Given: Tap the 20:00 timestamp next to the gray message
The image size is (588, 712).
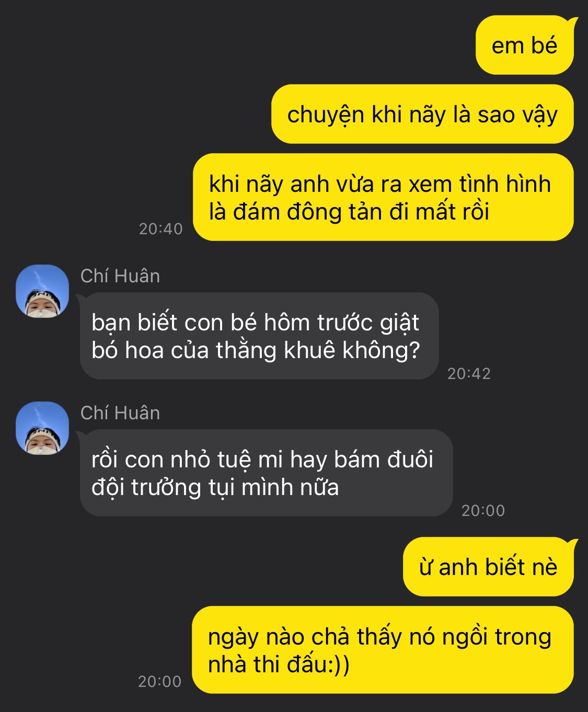Looking at the screenshot, I should click(x=483, y=510).
